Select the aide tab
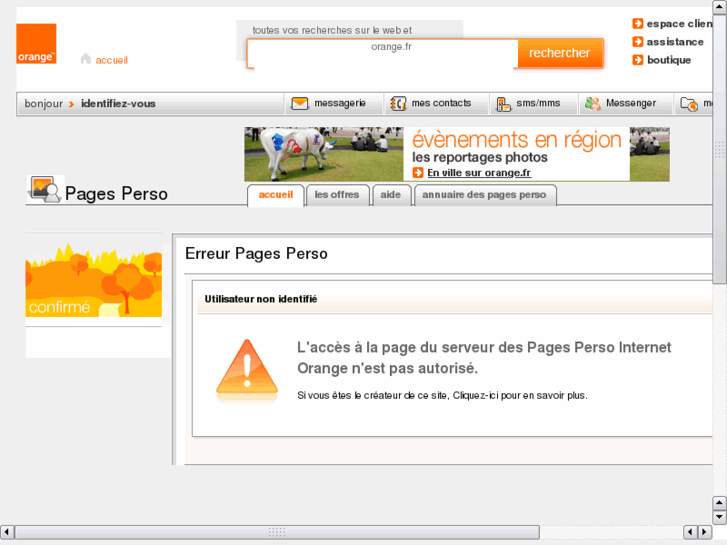Screen dimensions: 727x545 [x=391, y=195]
